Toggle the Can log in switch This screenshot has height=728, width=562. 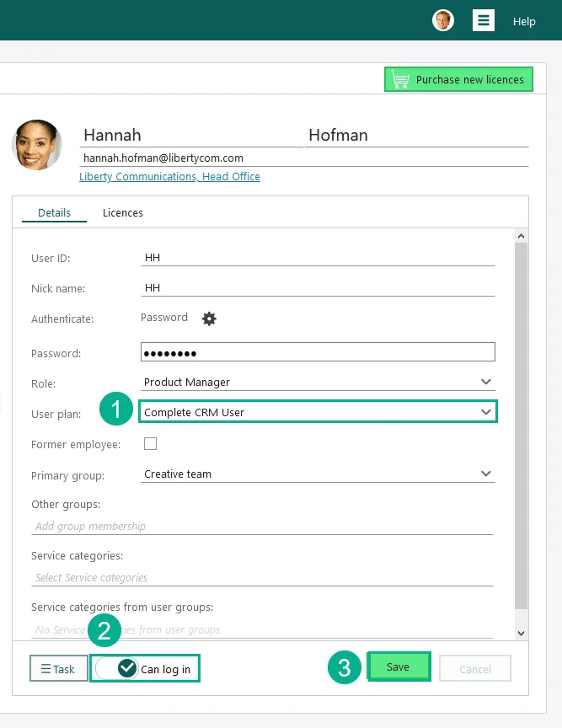pyautogui.click(x=117, y=669)
